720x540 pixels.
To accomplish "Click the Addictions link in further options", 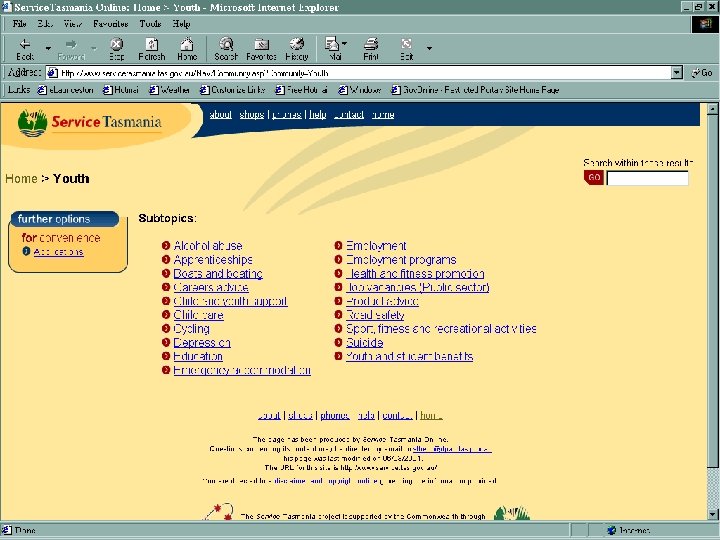I will [x=58, y=252].
